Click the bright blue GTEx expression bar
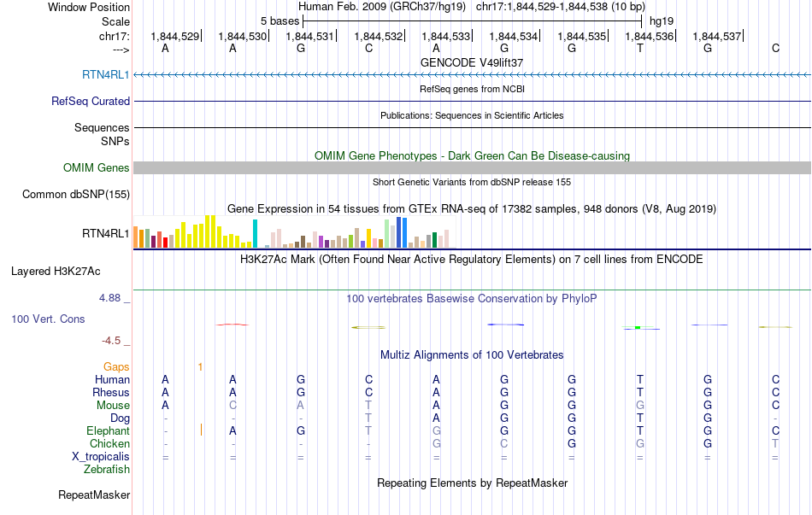 coord(404,233)
